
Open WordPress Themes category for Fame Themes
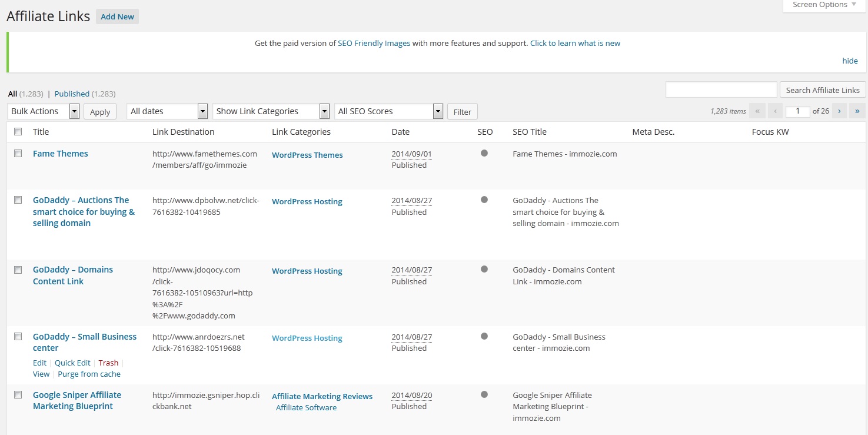[x=307, y=155]
